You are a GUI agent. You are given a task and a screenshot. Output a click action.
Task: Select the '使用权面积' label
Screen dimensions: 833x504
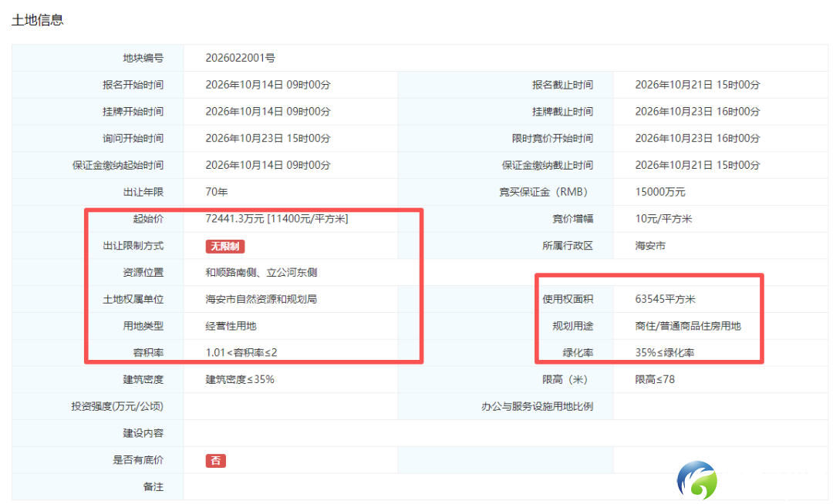click(x=568, y=300)
